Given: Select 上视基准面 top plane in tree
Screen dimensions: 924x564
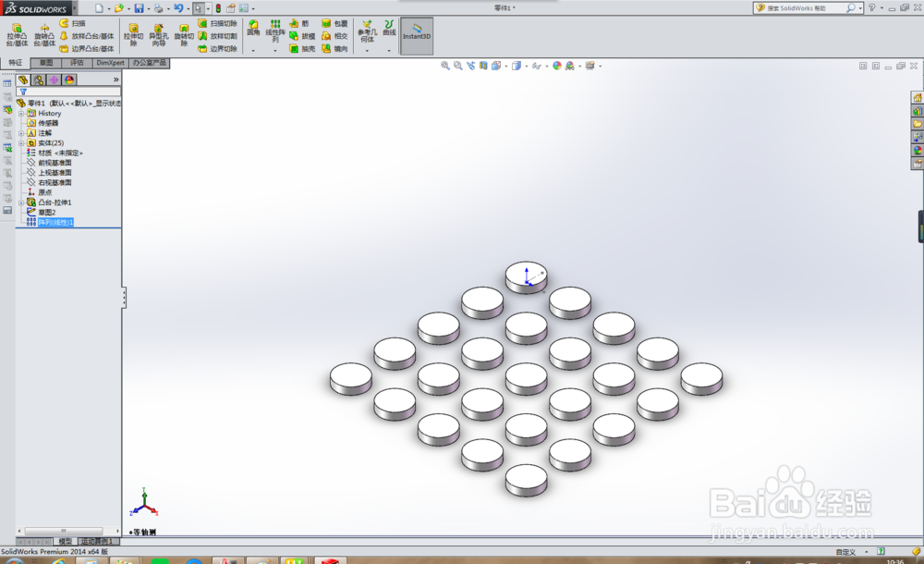Looking at the screenshot, I should 55,173.
